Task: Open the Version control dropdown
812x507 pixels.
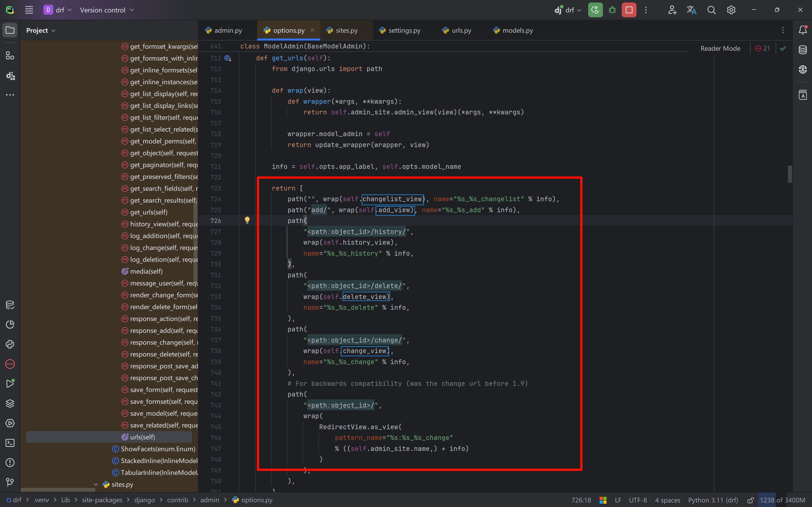Action: click(x=107, y=10)
